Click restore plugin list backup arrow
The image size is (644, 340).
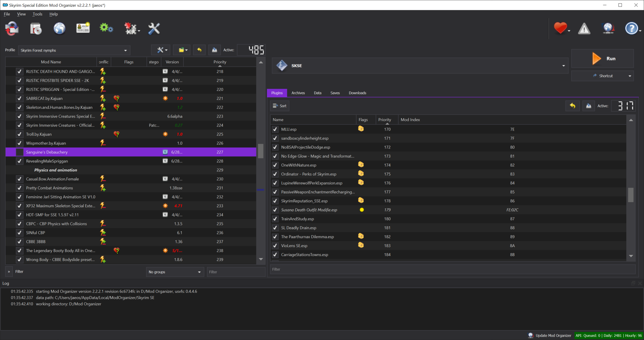573,106
